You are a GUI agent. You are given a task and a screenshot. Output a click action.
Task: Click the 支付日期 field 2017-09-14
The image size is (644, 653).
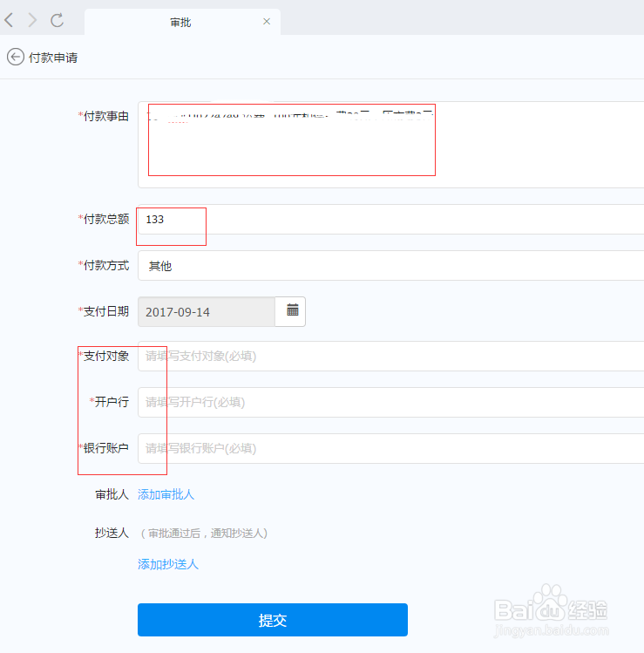pos(207,311)
